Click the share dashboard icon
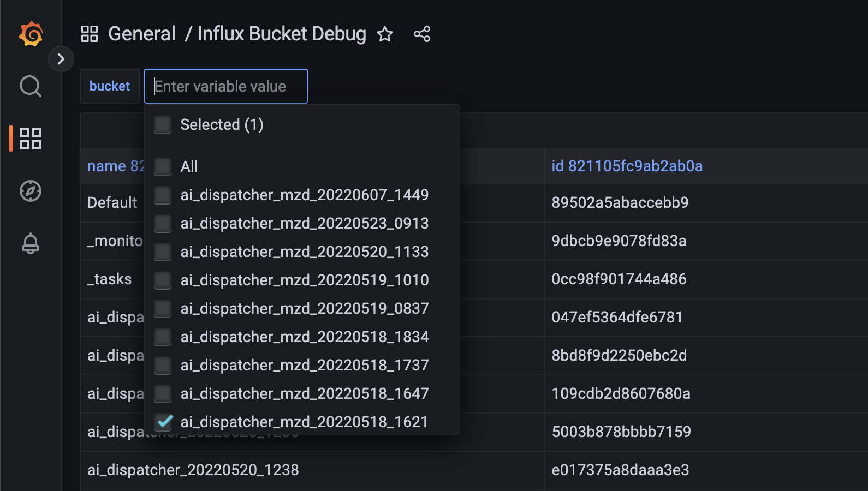The width and height of the screenshot is (868, 491). click(x=421, y=34)
